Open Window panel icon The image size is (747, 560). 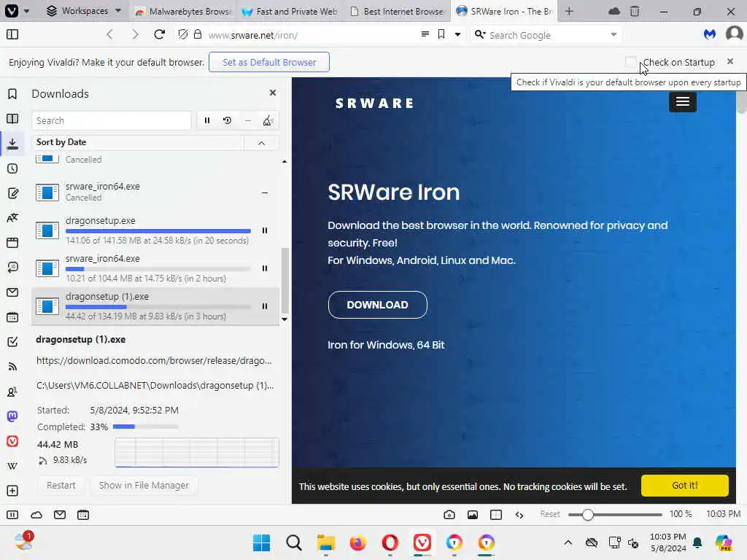point(12,242)
